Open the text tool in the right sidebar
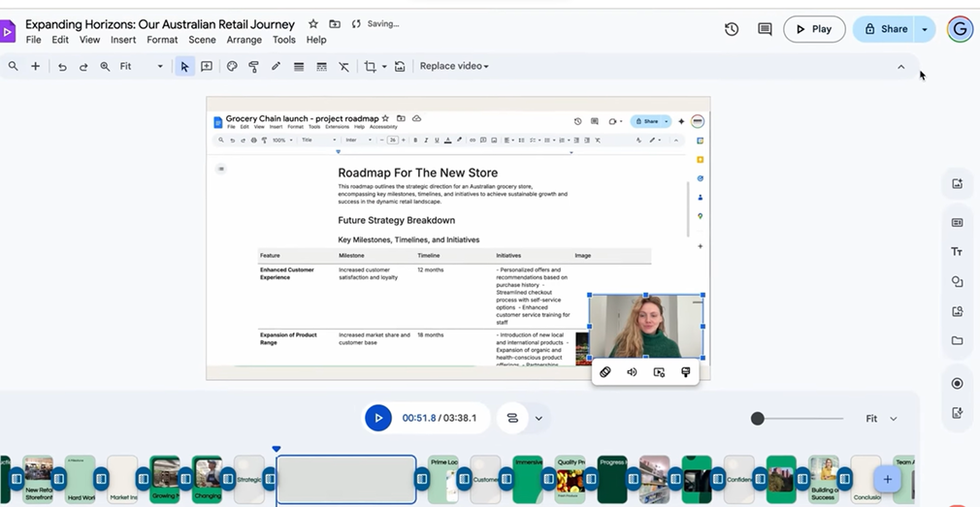 click(x=957, y=252)
